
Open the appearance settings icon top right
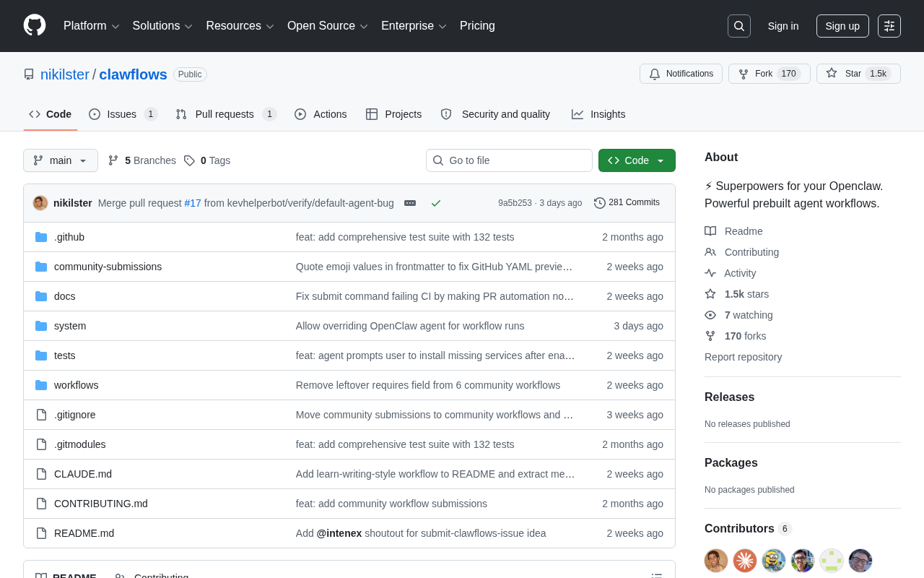pos(890,25)
